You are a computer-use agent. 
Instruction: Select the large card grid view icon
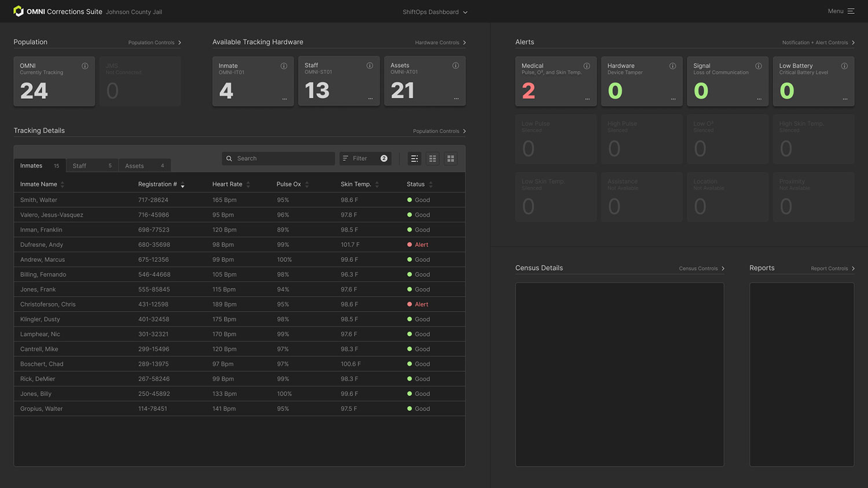click(450, 158)
